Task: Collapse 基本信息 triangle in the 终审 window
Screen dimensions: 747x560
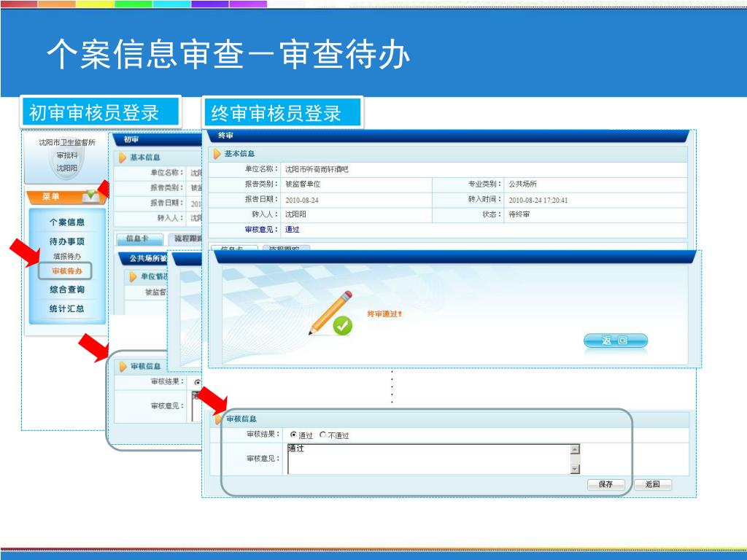Action: click(x=217, y=154)
